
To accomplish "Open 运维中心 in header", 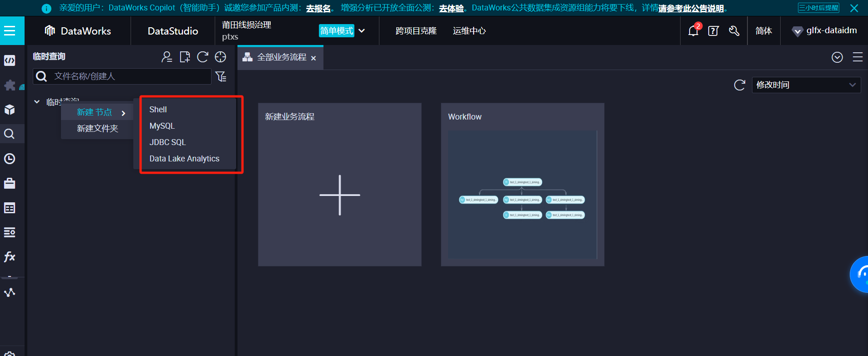I will click(469, 31).
